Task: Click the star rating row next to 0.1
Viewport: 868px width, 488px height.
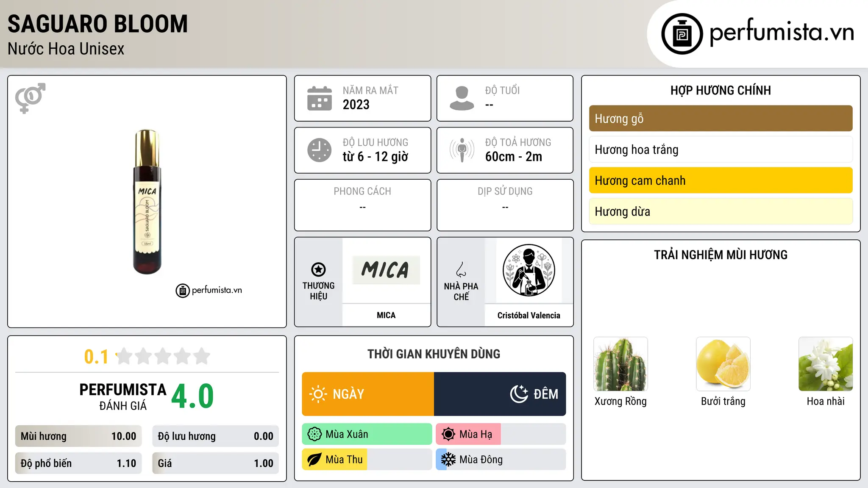Action: tap(163, 356)
